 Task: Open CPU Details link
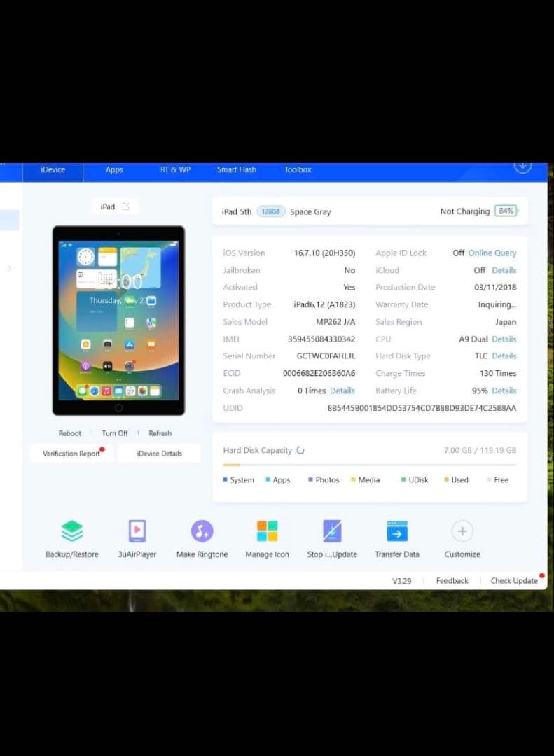click(504, 339)
